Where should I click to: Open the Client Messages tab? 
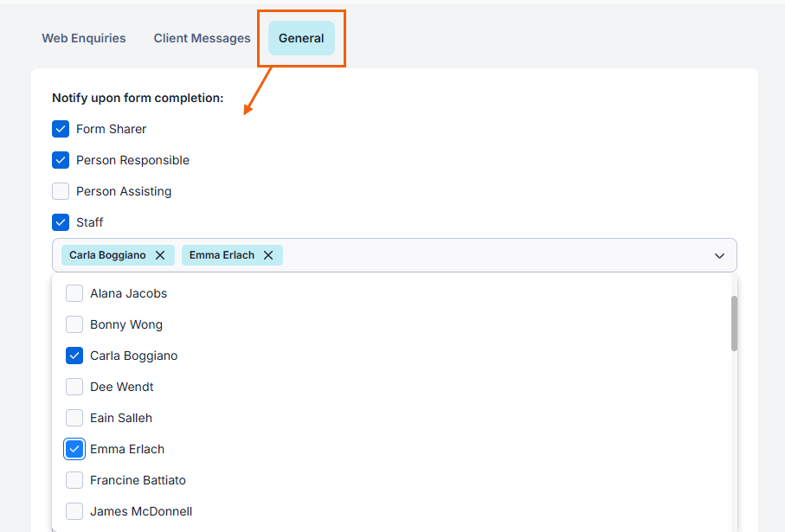[202, 38]
